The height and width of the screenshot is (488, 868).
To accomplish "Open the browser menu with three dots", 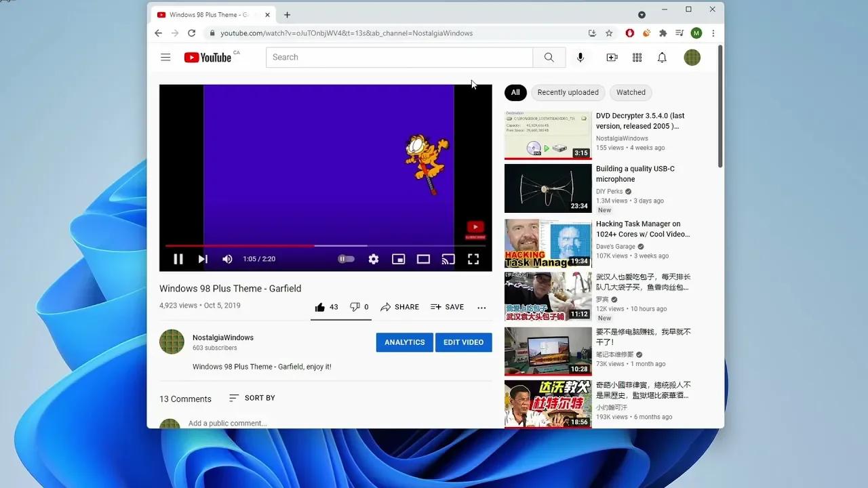I will click(x=713, y=33).
